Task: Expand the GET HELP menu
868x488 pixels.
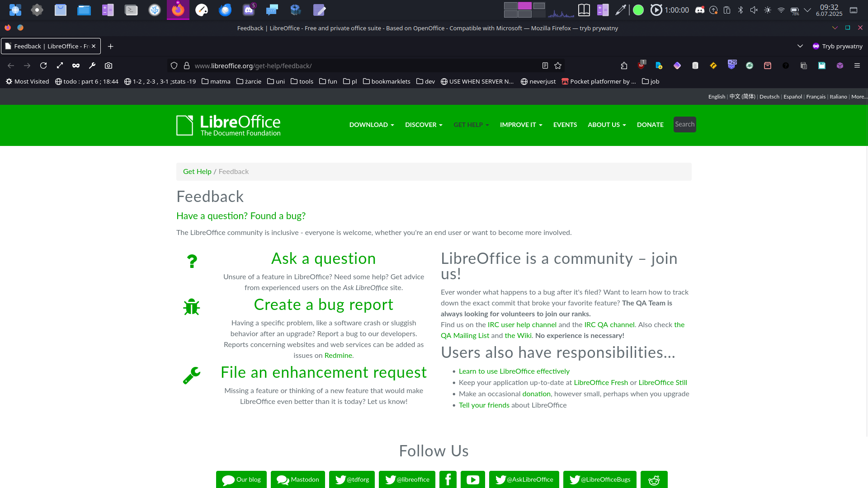Action: 471,125
